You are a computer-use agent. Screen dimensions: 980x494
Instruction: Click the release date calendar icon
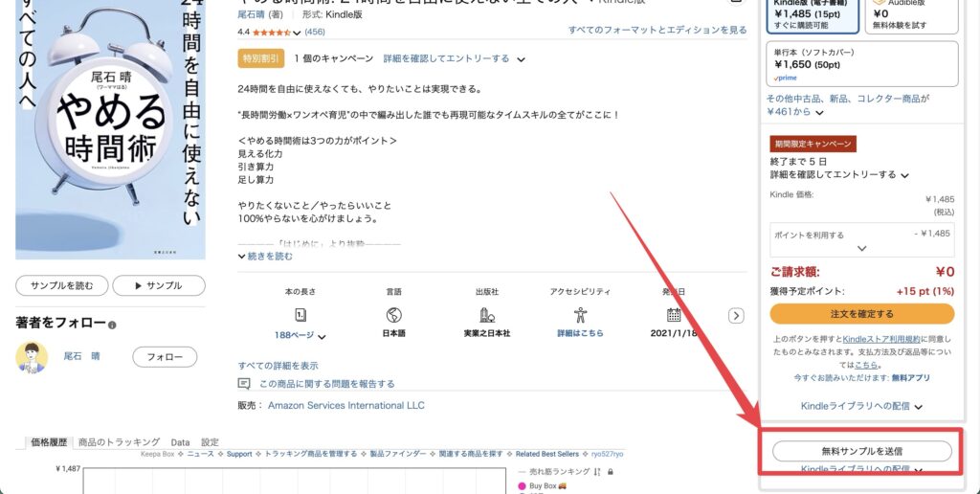[674, 315]
